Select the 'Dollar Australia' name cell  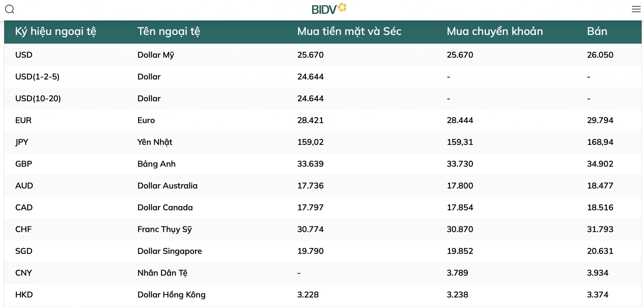coord(167,186)
